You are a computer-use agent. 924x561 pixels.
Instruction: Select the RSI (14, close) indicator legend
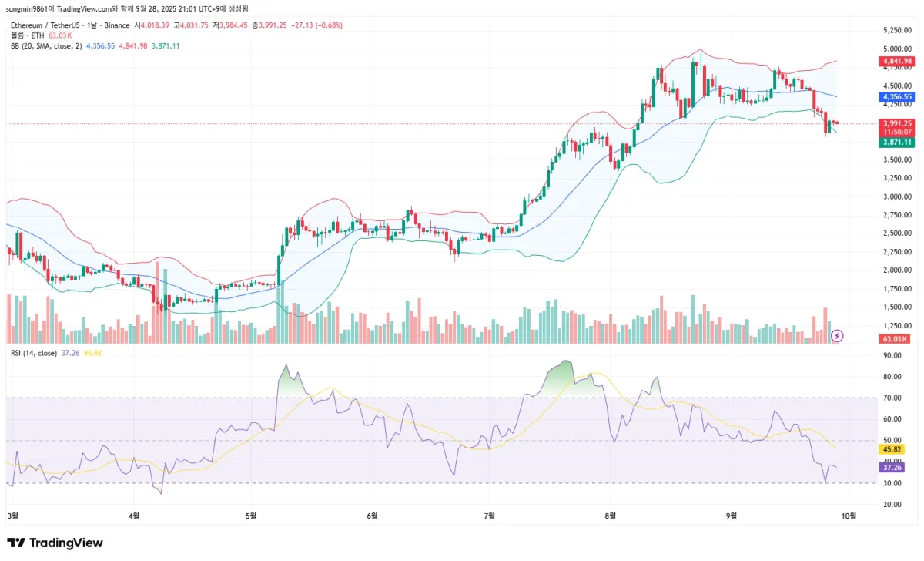point(33,353)
